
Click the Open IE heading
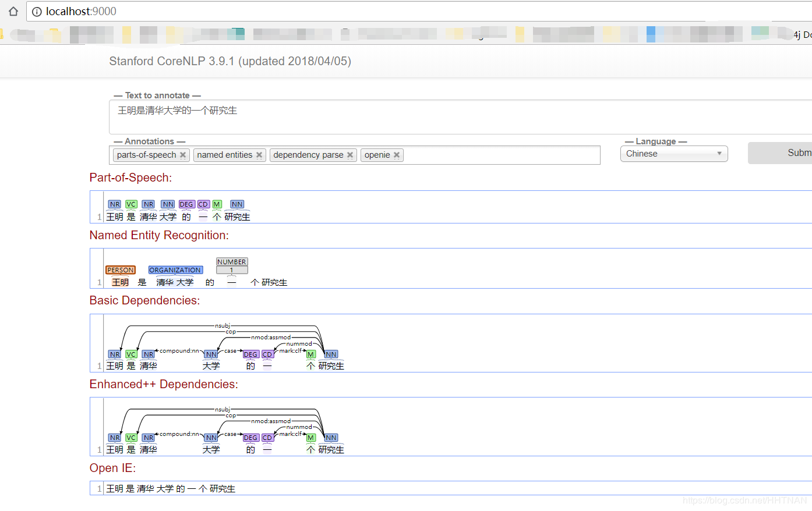(x=112, y=468)
